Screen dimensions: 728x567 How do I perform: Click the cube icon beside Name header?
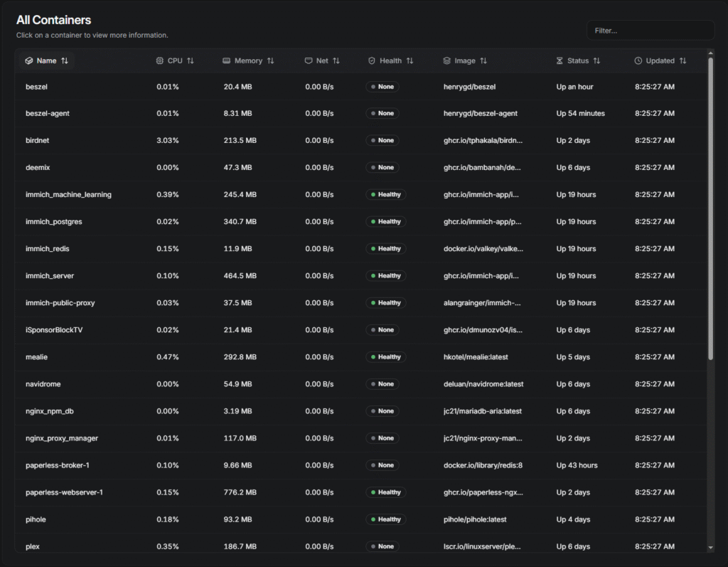[x=28, y=61]
